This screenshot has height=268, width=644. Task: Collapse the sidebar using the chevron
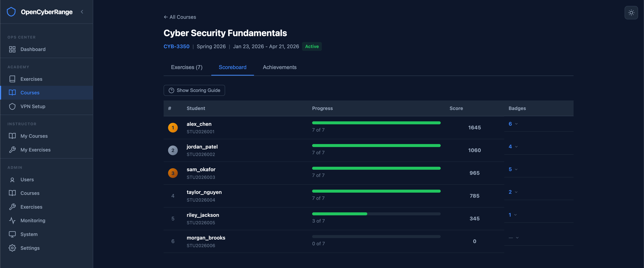(82, 12)
